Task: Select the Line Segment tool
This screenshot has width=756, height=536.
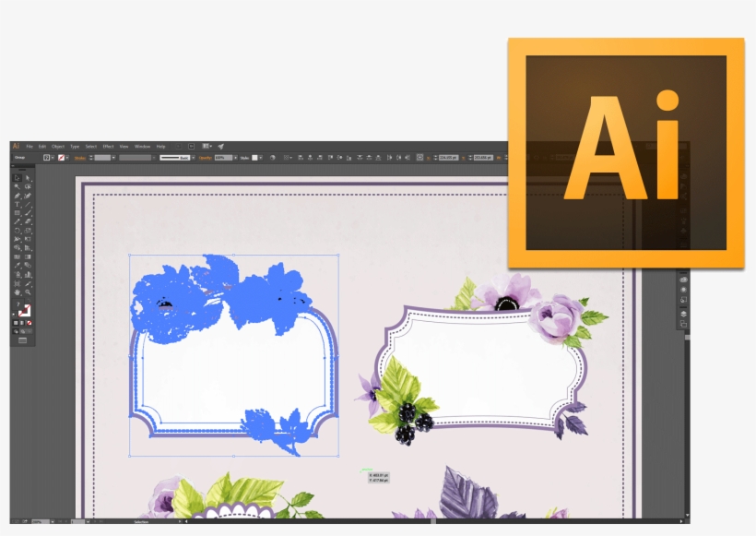Action: (28, 204)
